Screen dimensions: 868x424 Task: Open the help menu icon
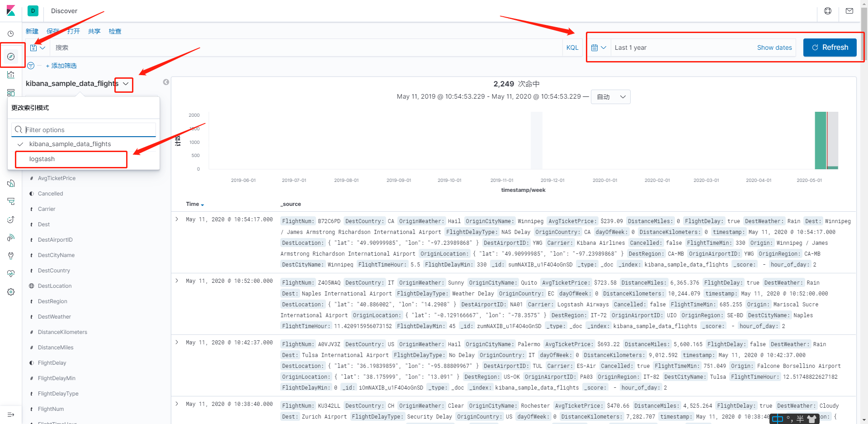(x=828, y=11)
